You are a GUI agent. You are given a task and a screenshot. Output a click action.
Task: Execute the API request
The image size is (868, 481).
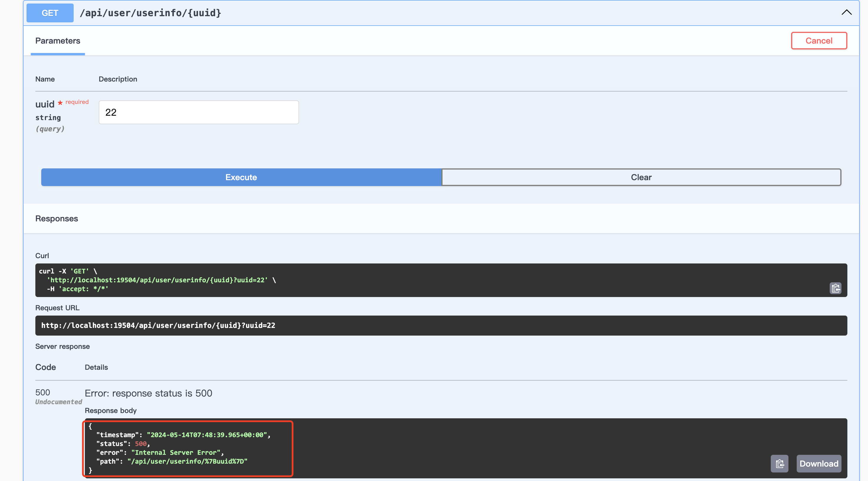(241, 178)
